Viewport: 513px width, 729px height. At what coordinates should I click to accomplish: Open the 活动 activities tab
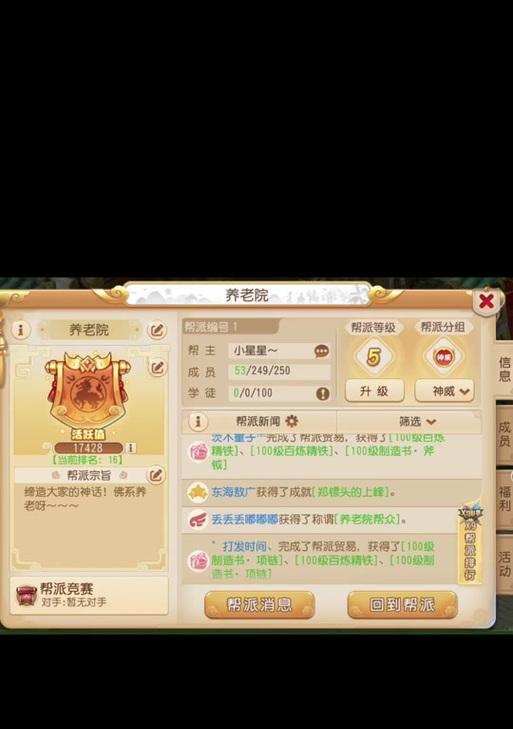(x=504, y=563)
